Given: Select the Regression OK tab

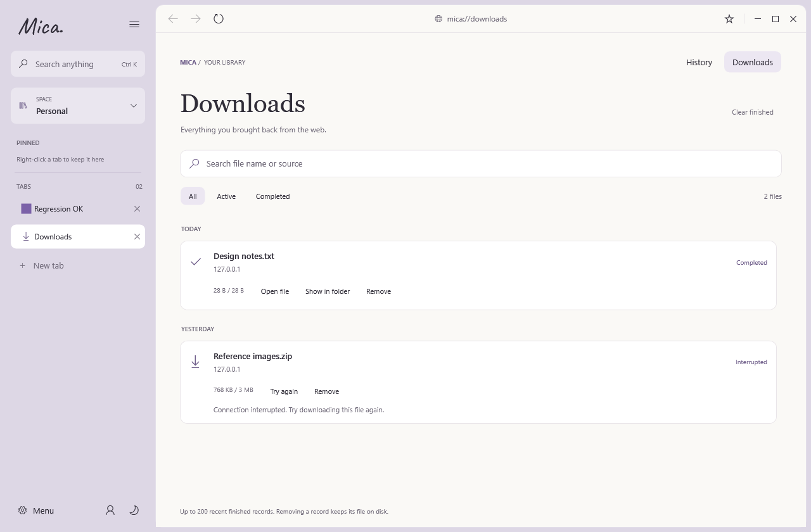Looking at the screenshot, I should 78,209.
